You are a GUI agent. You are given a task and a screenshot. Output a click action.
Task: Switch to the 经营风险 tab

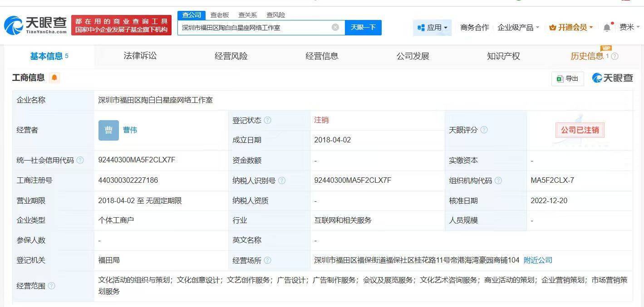pyautogui.click(x=231, y=56)
